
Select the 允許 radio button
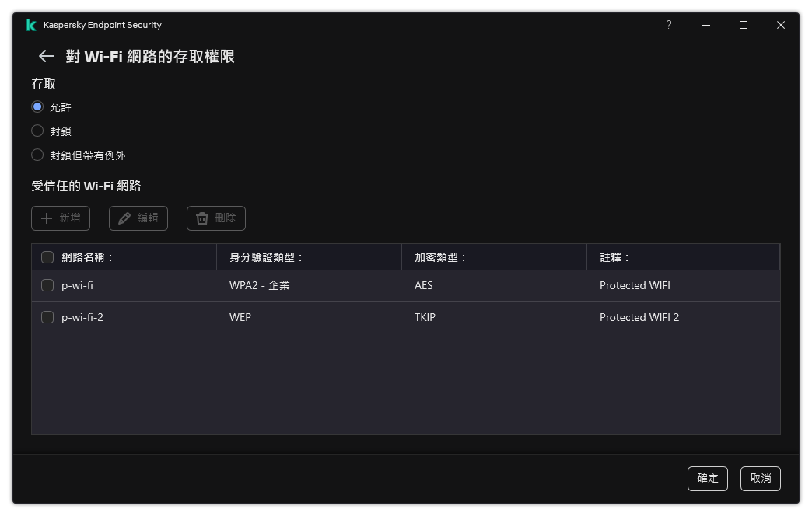pos(37,106)
